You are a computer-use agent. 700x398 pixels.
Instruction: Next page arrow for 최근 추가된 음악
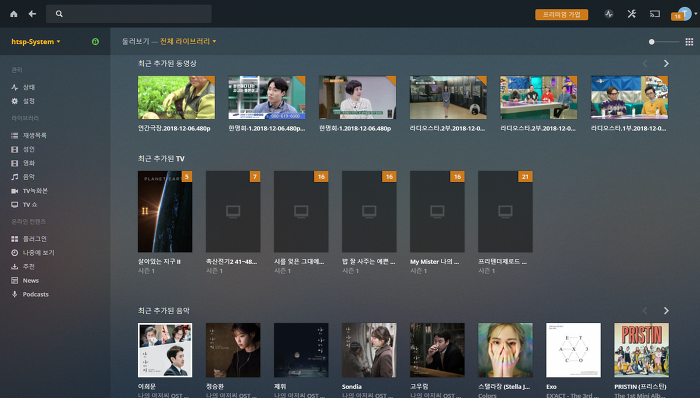point(666,310)
